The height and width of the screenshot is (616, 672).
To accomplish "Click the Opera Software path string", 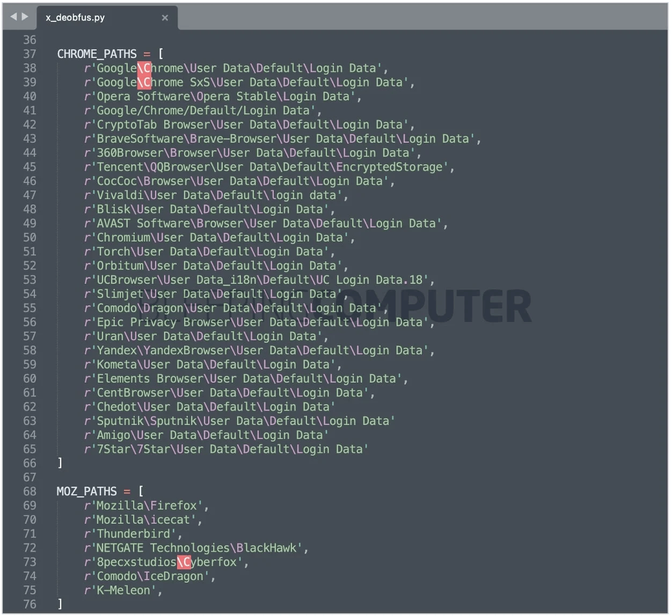I will [x=220, y=97].
